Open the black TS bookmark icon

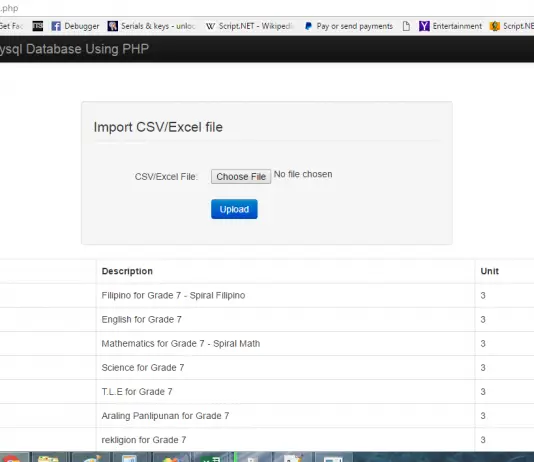[x=38, y=26]
